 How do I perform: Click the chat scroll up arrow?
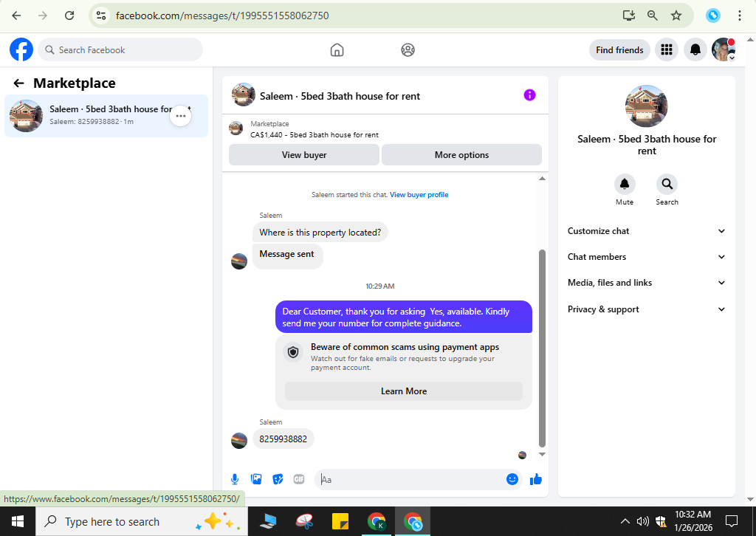point(542,179)
